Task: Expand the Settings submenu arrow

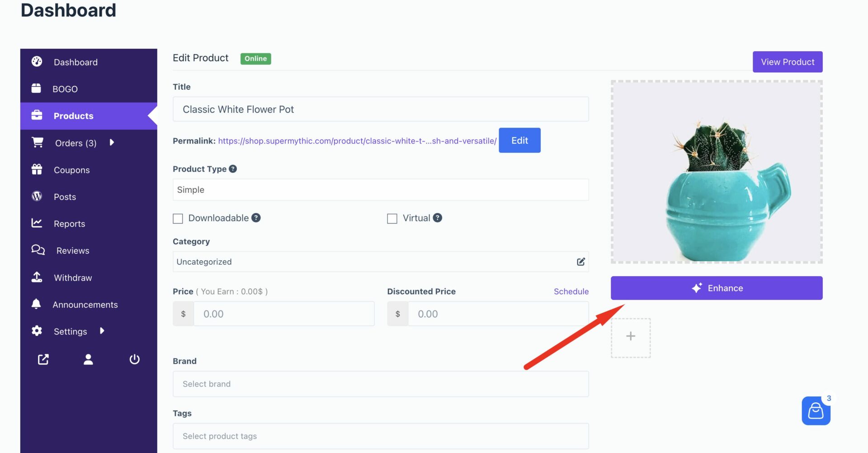Action: (102, 331)
